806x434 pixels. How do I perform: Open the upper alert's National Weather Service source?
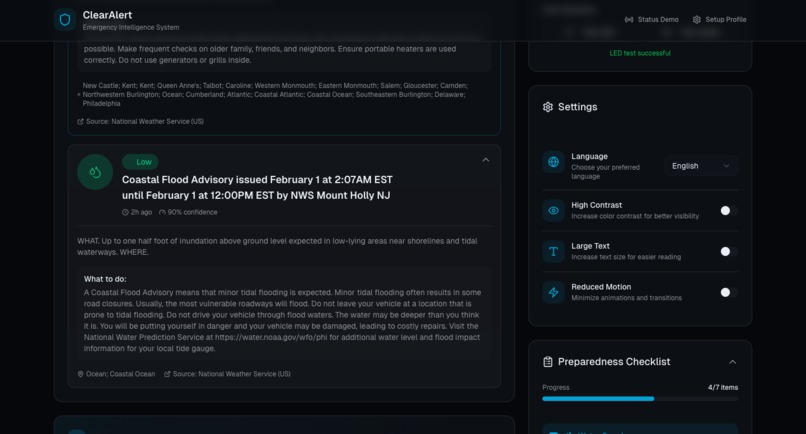click(140, 121)
